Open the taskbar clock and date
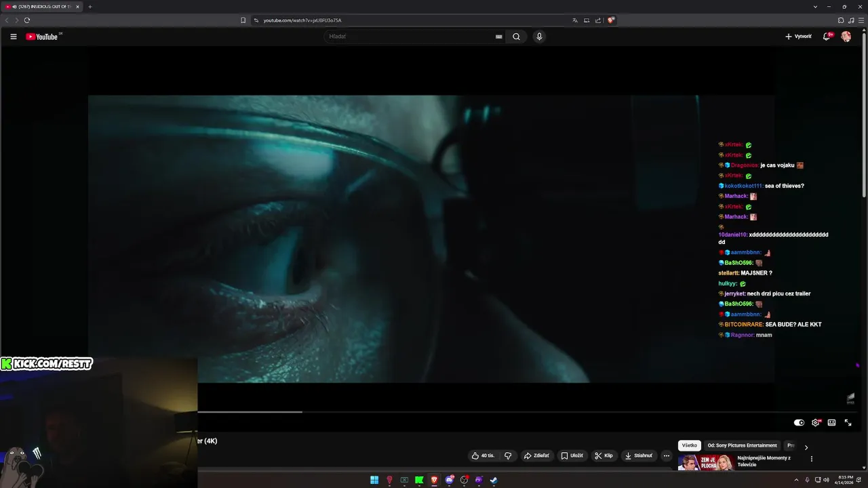Viewport: 868px width, 488px height. coord(846,480)
